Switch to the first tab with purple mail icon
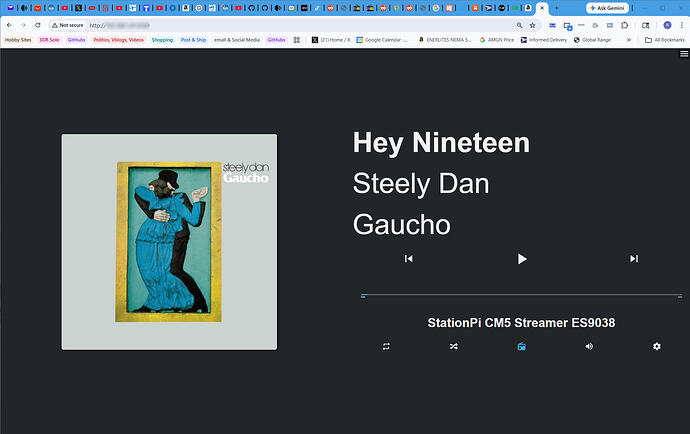The image size is (690, 434). (11, 8)
